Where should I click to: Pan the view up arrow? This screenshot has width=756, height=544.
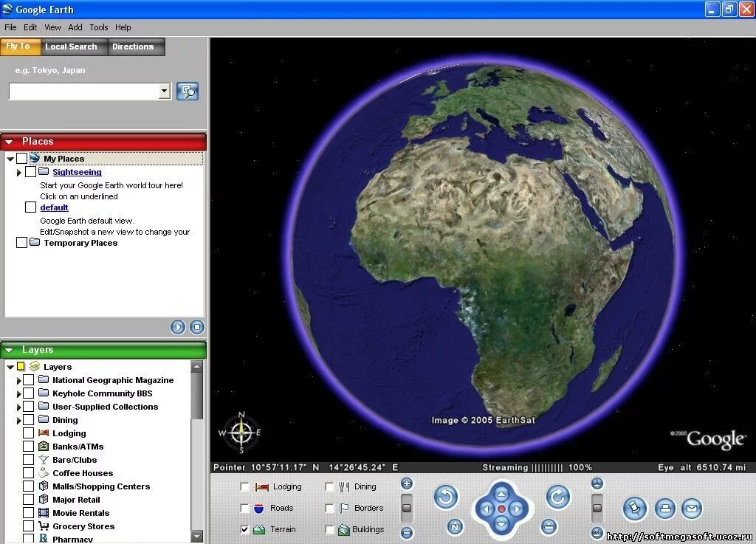501,494
